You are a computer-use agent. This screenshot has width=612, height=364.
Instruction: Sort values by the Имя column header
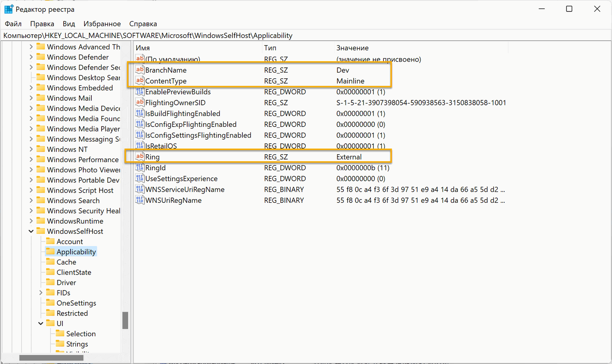[143, 48]
